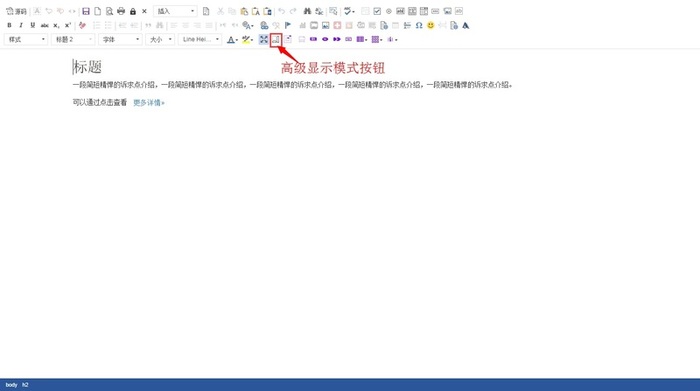The height and width of the screenshot is (391, 700).
Task: Open the 样式 styles dropdown
Action: point(26,39)
